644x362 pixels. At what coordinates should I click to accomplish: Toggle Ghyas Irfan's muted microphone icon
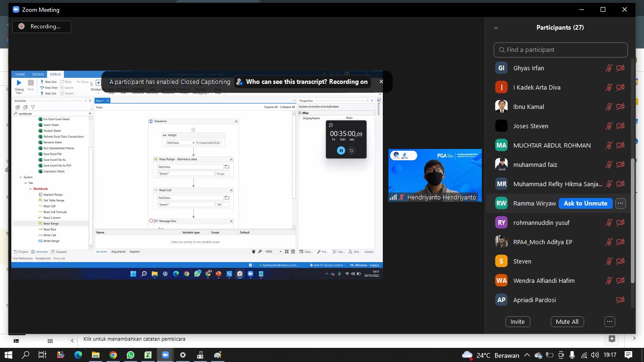609,68
